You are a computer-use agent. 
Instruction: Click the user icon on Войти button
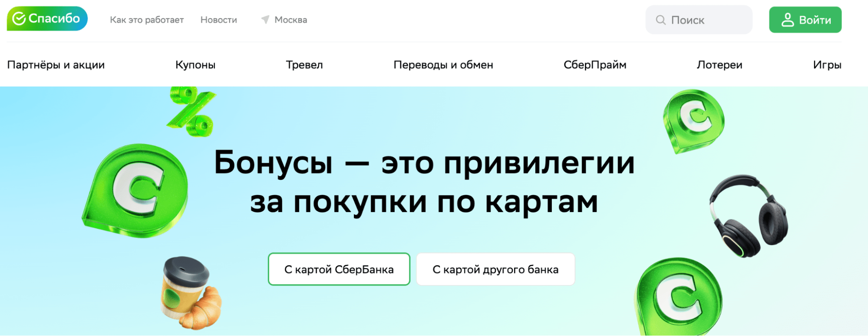point(788,20)
